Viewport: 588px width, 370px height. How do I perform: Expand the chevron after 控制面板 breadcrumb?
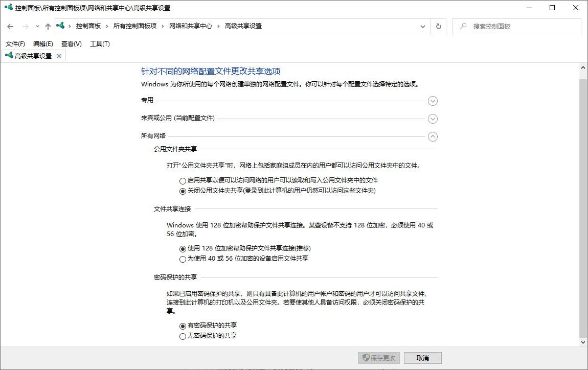pos(107,26)
